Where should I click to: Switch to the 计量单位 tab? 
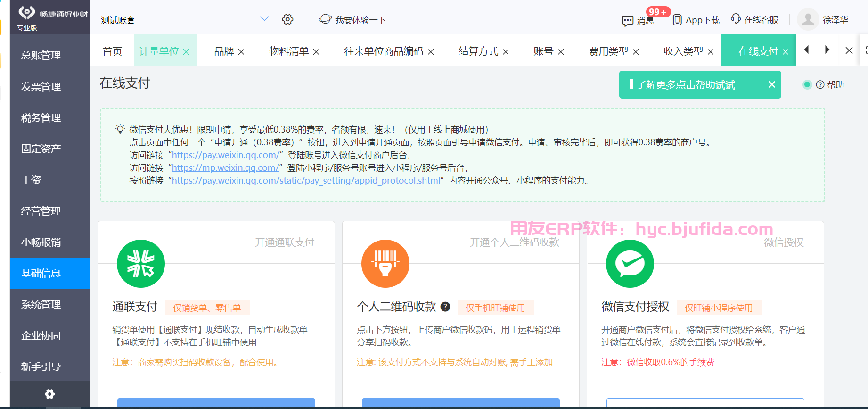click(159, 51)
